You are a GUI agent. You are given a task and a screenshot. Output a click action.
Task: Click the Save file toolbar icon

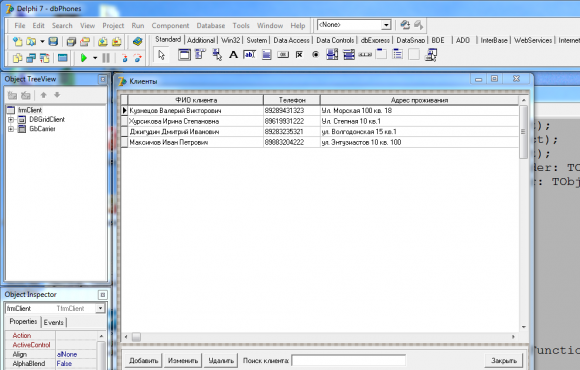[x=53, y=41]
